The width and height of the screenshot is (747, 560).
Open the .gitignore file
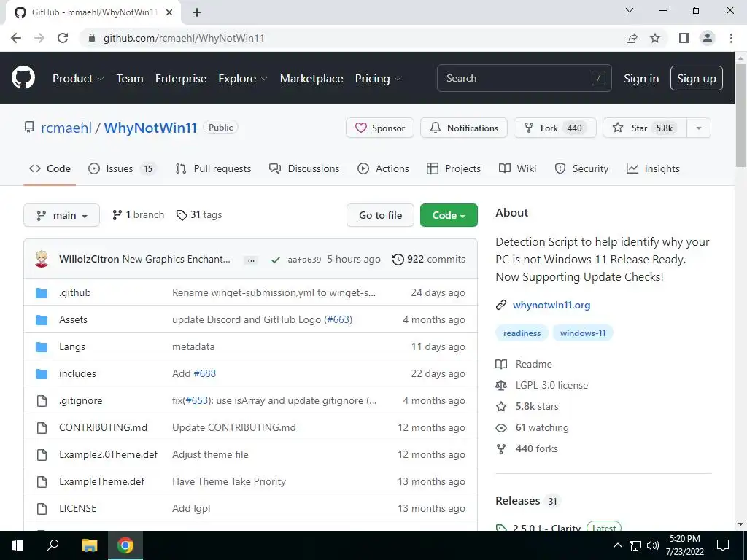pos(80,400)
